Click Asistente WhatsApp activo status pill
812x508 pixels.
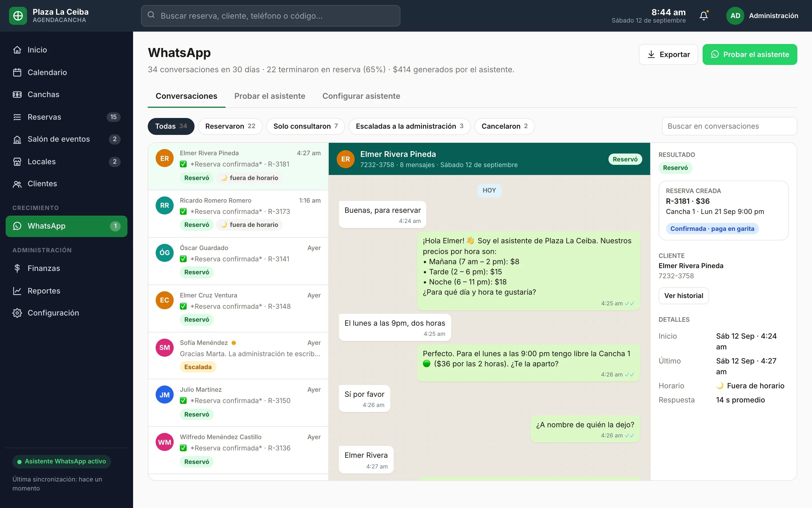click(x=62, y=461)
